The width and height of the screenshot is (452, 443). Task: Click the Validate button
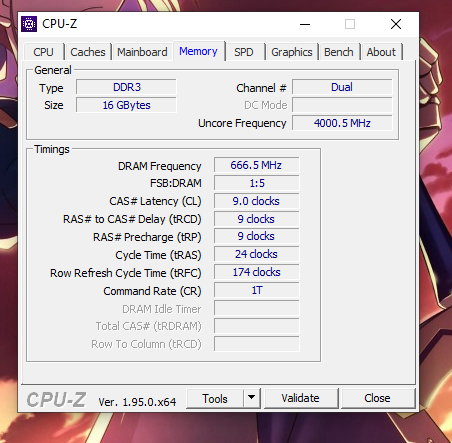(x=301, y=398)
